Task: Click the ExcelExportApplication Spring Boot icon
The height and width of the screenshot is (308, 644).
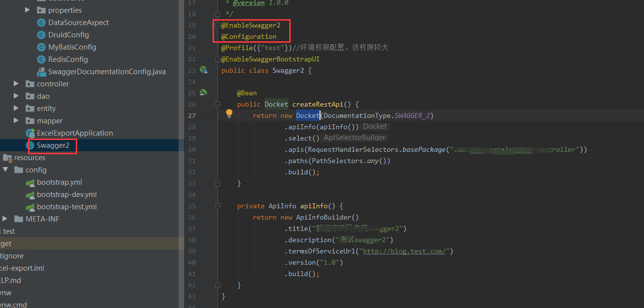Action: (29, 133)
